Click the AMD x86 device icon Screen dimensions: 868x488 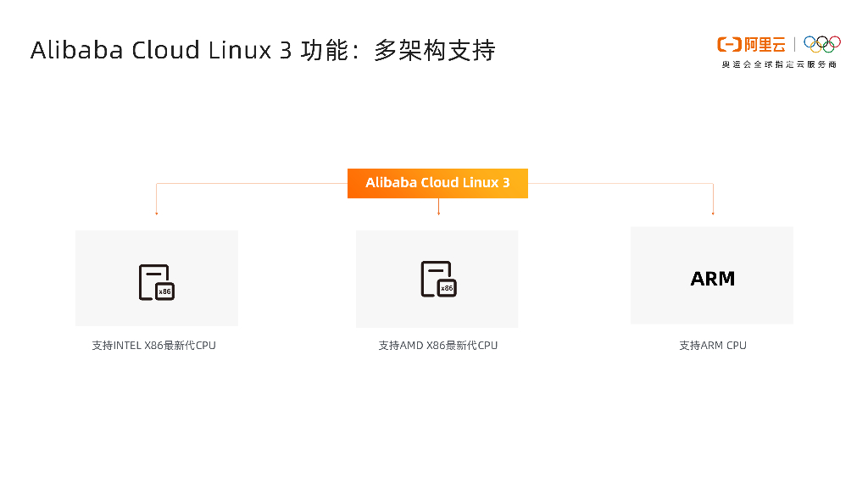(438, 280)
